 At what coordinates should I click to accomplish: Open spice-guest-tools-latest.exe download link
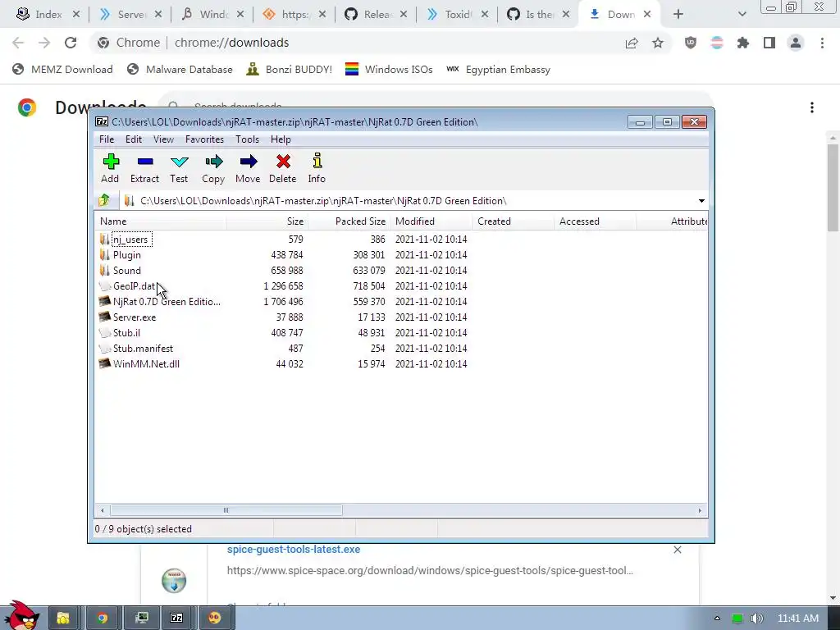[294, 549]
